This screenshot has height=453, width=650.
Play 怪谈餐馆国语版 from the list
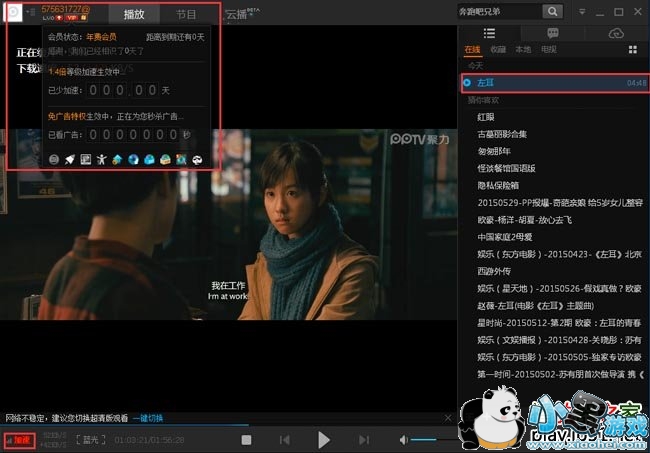click(x=506, y=168)
